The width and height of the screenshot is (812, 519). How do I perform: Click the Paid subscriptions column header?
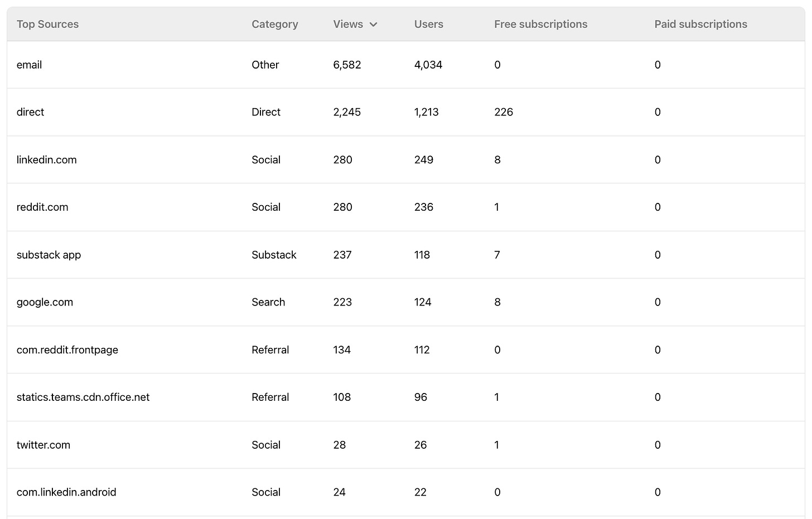(701, 24)
